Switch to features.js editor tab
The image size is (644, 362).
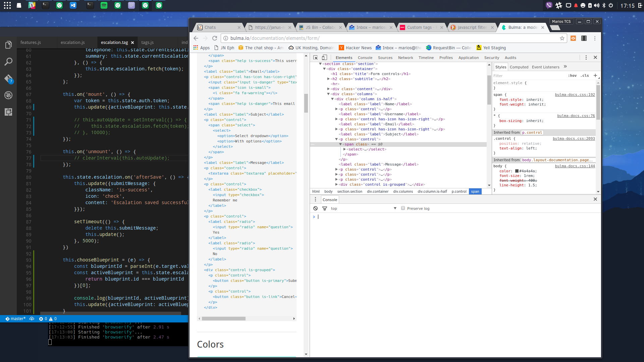tap(31, 42)
